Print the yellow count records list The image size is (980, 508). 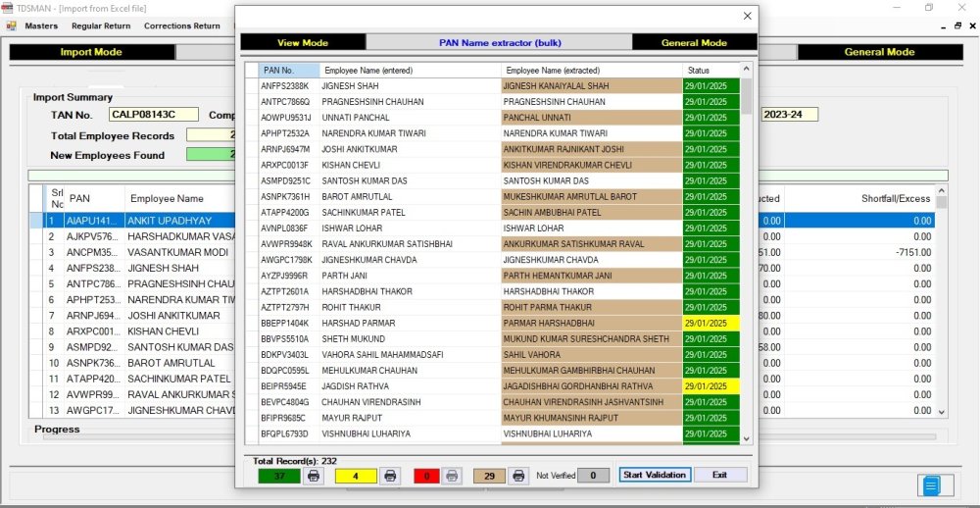[x=390, y=476]
